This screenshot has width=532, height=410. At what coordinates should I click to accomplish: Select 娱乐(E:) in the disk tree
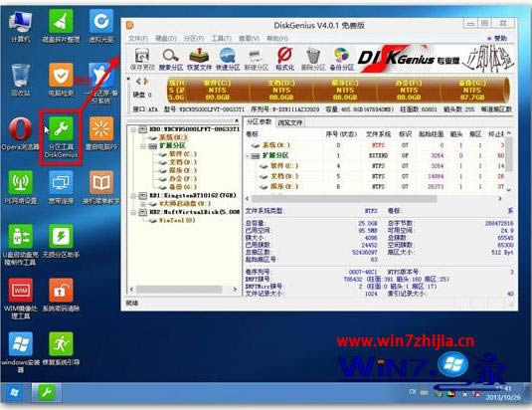coord(183,170)
